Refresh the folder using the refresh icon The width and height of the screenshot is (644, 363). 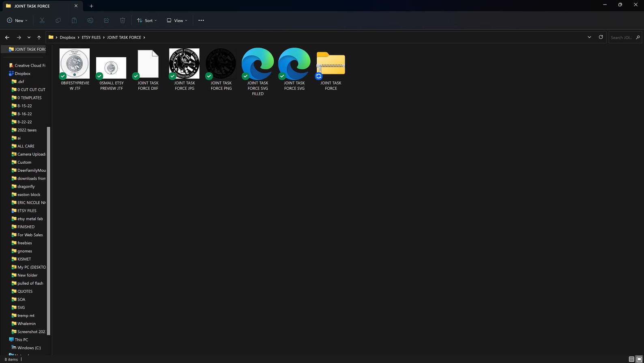601,37
